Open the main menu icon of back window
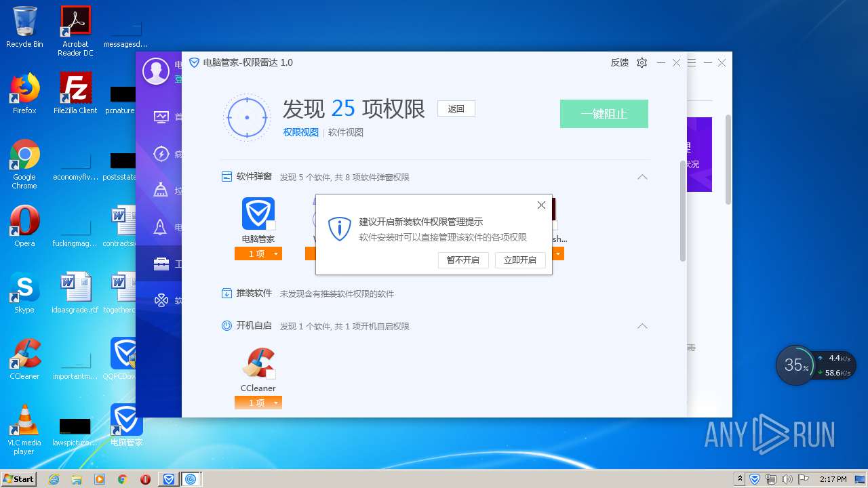Viewport: 868px width, 488px height. point(692,62)
